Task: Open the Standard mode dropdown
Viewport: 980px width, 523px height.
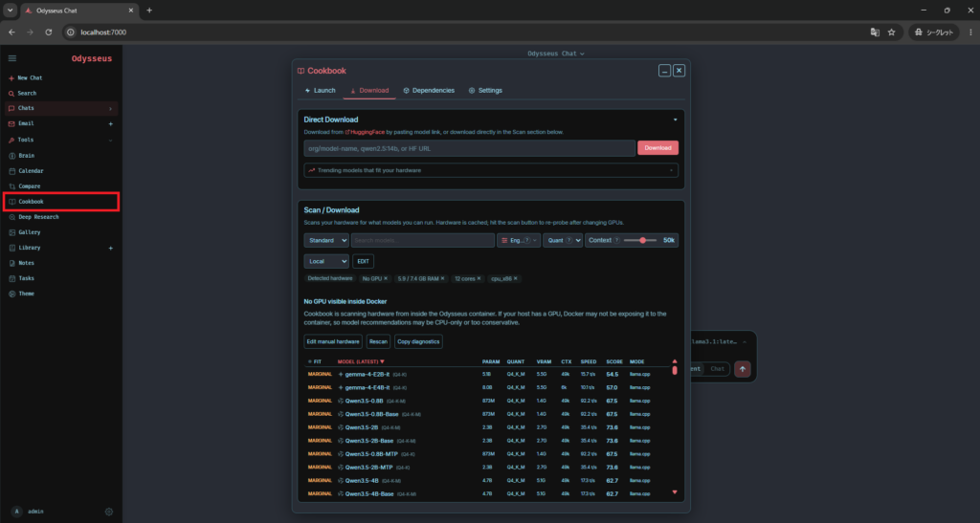Action: [326, 240]
